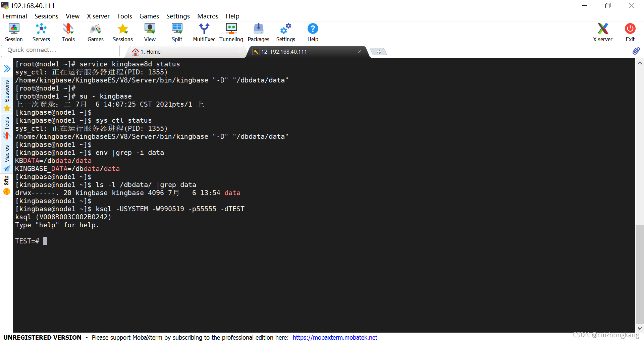Screen dimensions: 644x342
Task: Click the 'drwx------. 20 kingbase' listing line
Action: (x=128, y=193)
